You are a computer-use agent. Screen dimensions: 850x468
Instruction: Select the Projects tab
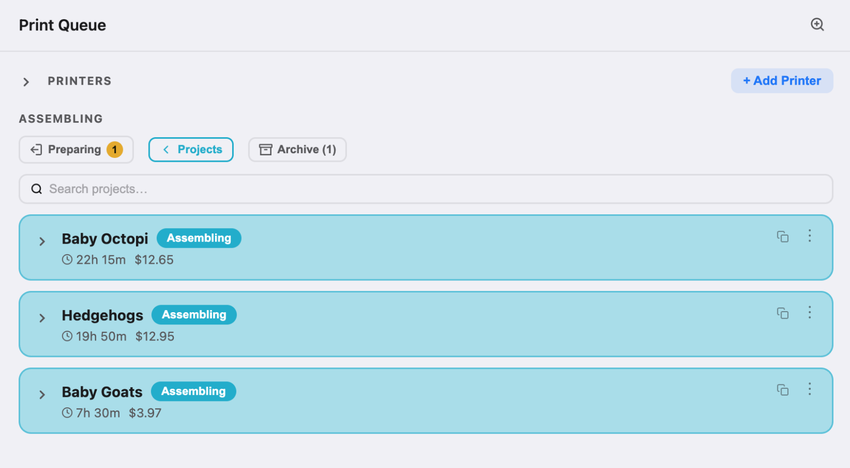[191, 150]
